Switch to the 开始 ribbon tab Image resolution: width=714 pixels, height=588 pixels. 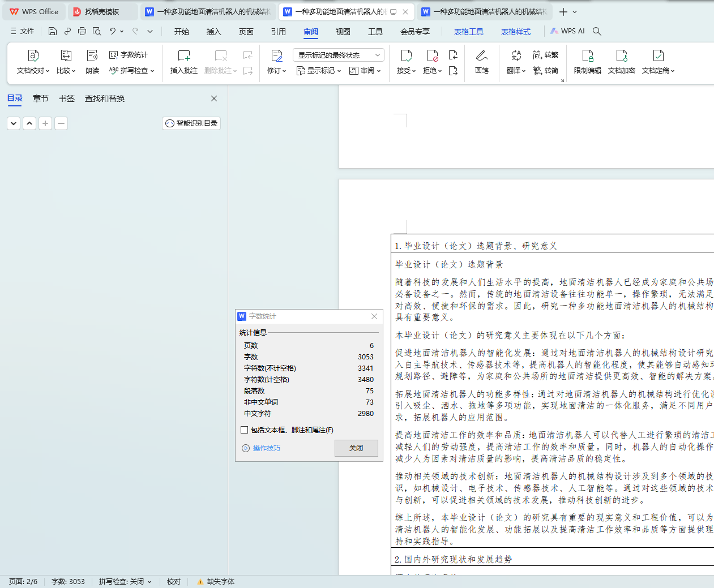(x=182, y=32)
